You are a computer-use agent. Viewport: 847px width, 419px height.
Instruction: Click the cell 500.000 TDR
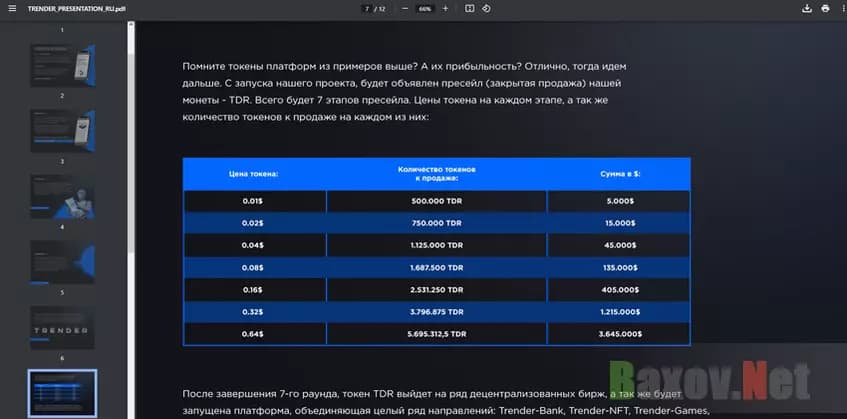pos(436,201)
